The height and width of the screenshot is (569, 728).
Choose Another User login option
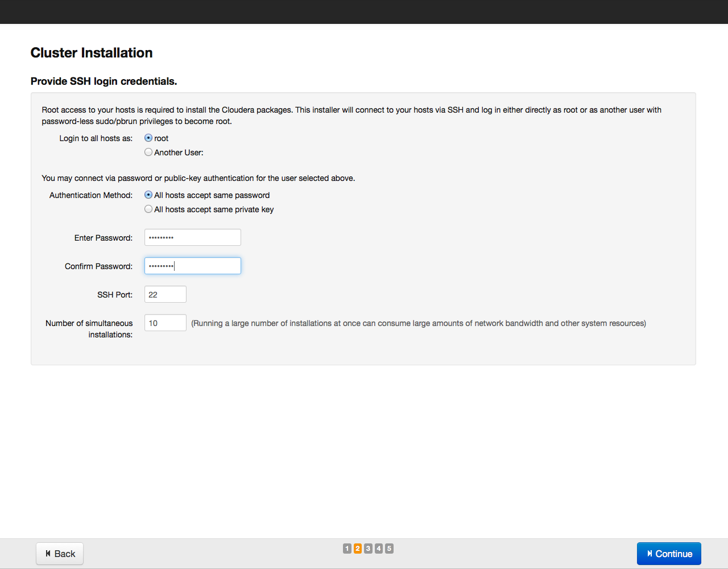click(148, 152)
